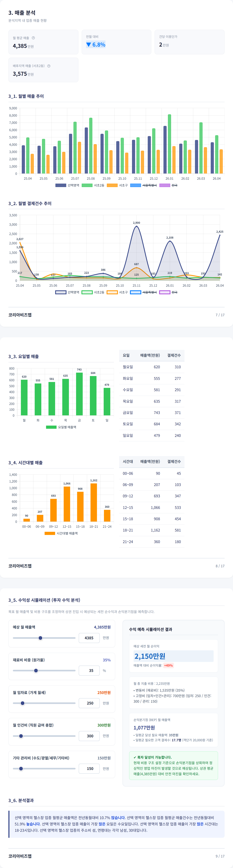
Task: Click the 300 labor cost input field
Action: tap(89, 736)
